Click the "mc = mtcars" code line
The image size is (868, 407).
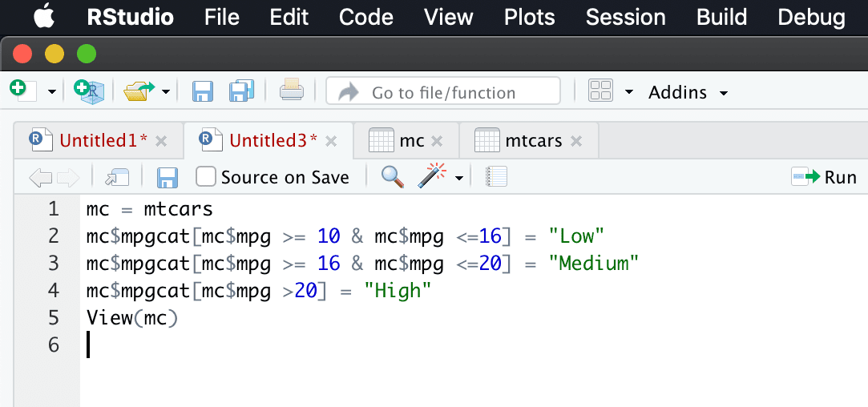coord(149,209)
